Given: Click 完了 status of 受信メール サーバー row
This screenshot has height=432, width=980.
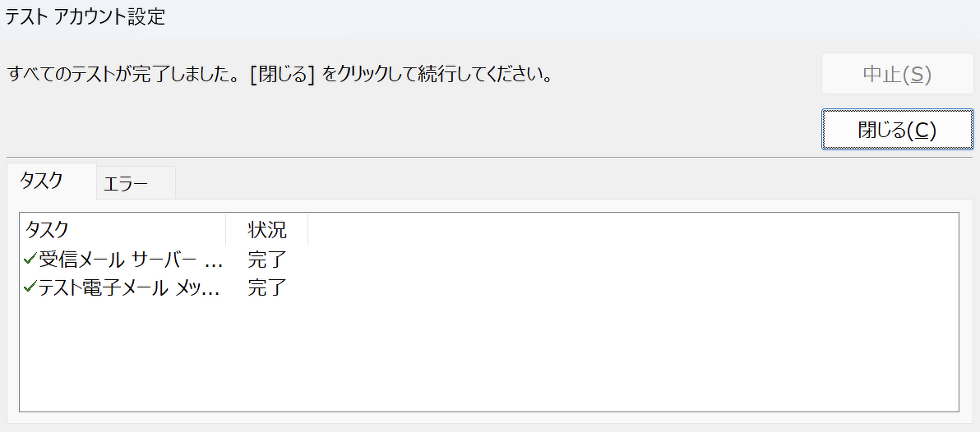Looking at the screenshot, I should coord(267,260).
